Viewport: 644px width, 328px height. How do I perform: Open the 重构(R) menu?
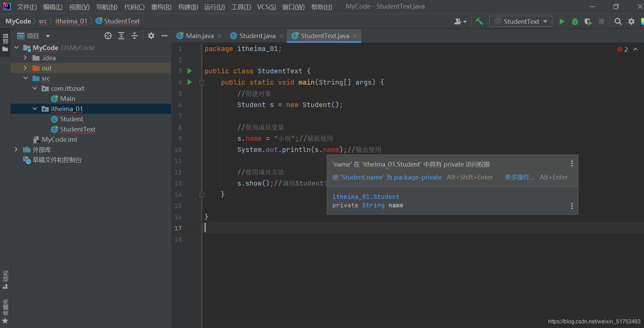pos(161,7)
